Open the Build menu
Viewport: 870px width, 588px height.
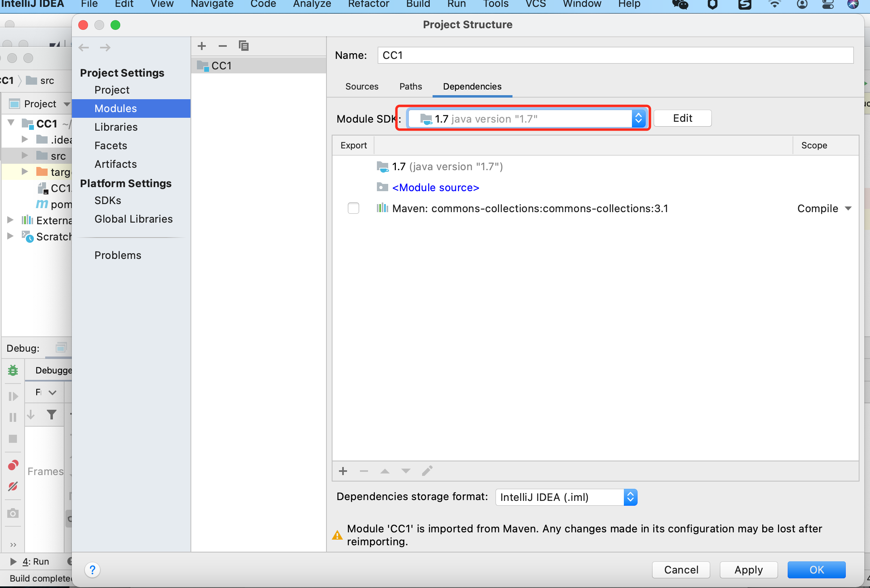[418, 4]
